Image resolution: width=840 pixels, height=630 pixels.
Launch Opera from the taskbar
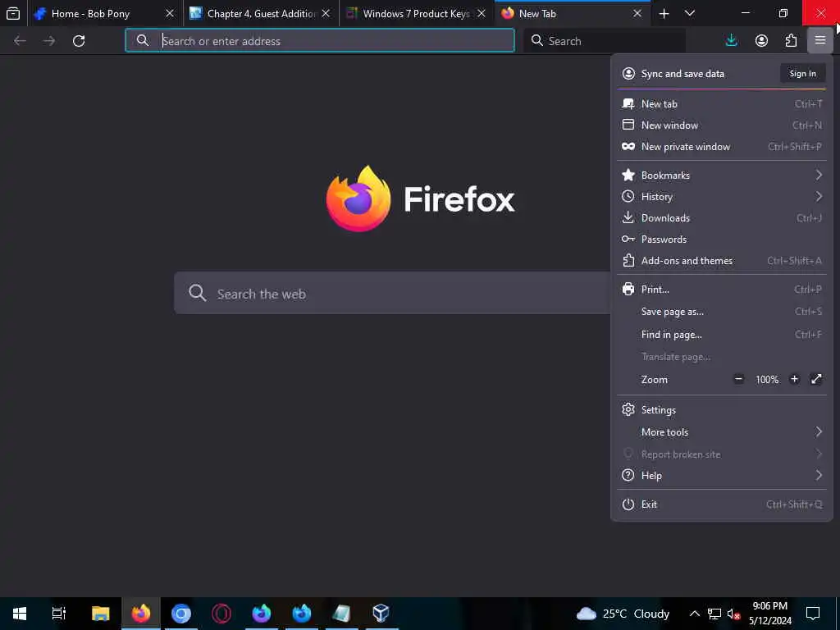221,614
